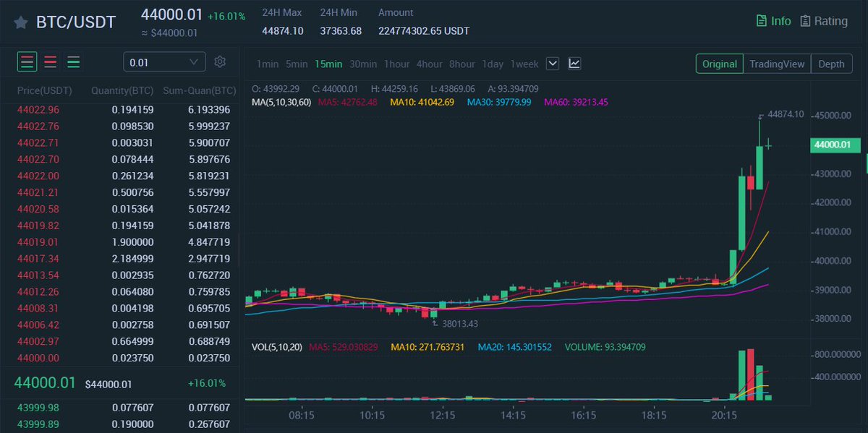Click the BTC/USDT pair title
868x433 pixels.
pos(76,22)
